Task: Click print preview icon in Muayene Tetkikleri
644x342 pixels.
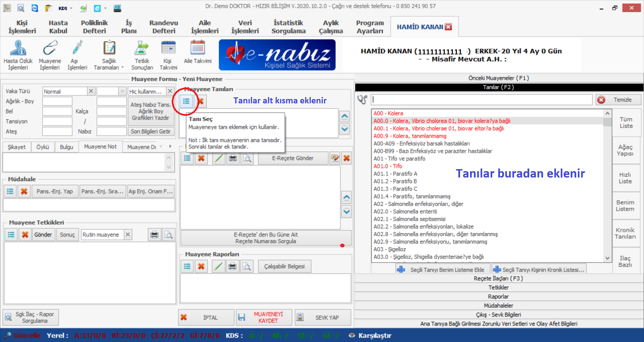Action: [x=168, y=235]
